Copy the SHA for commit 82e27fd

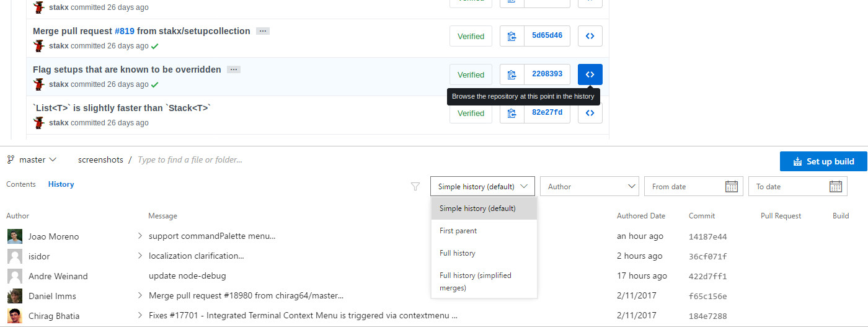[511, 113]
